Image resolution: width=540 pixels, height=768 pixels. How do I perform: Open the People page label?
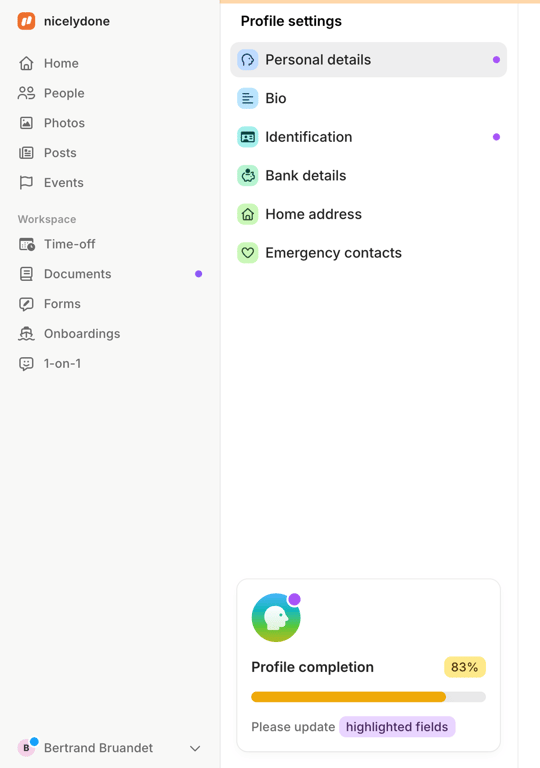[x=64, y=93]
